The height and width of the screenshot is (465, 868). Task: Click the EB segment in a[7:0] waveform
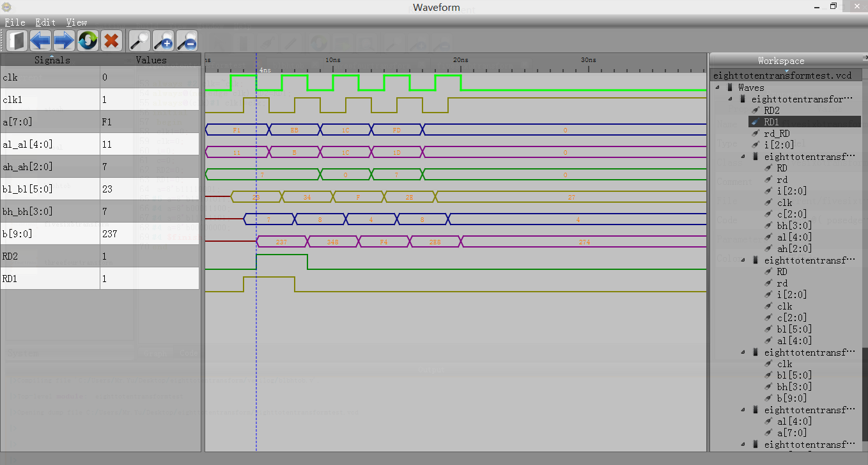coord(295,130)
